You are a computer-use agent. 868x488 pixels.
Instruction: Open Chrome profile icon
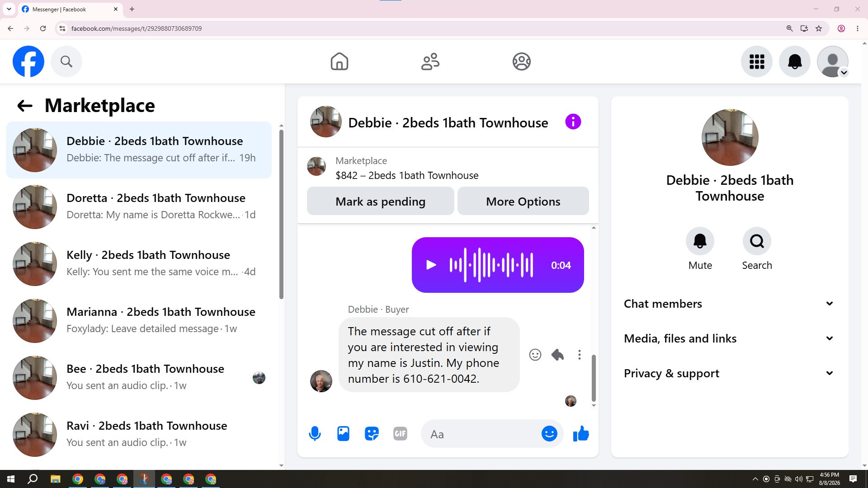click(x=841, y=28)
